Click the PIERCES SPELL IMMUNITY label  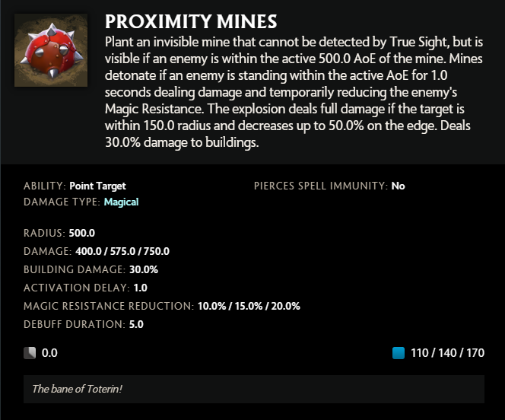coord(320,186)
